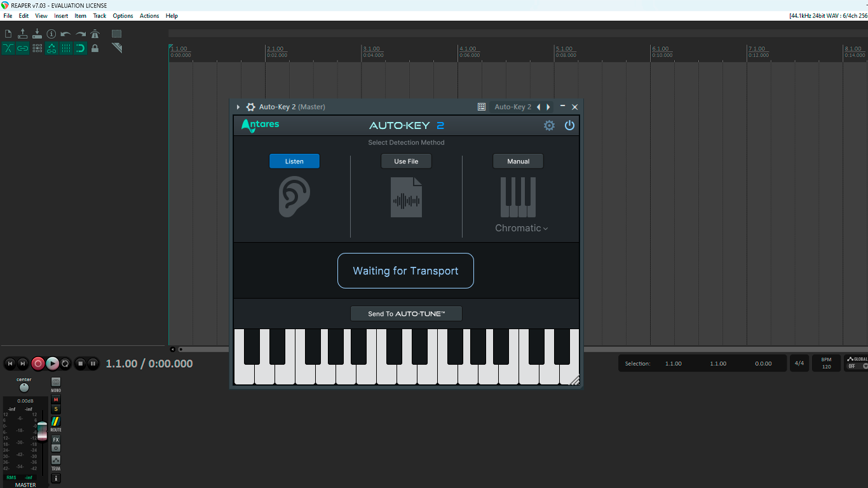Click the New project toolbar icon
The width and height of the screenshot is (868, 488).
8,34
